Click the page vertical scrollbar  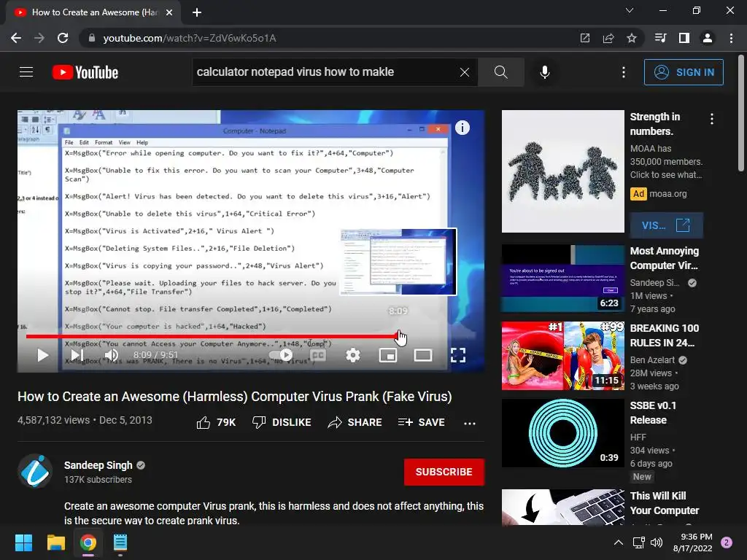741,112
